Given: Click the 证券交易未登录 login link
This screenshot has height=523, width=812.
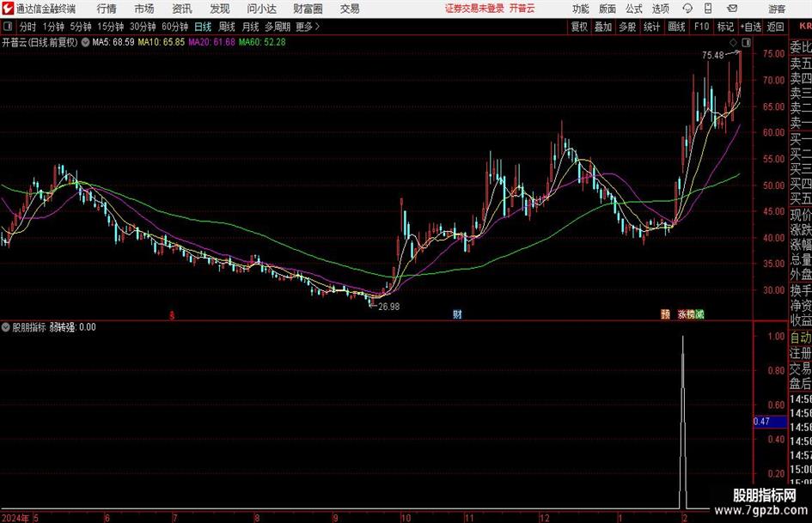Looking at the screenshot, I should pyautogui.click(x=474, y=9).
